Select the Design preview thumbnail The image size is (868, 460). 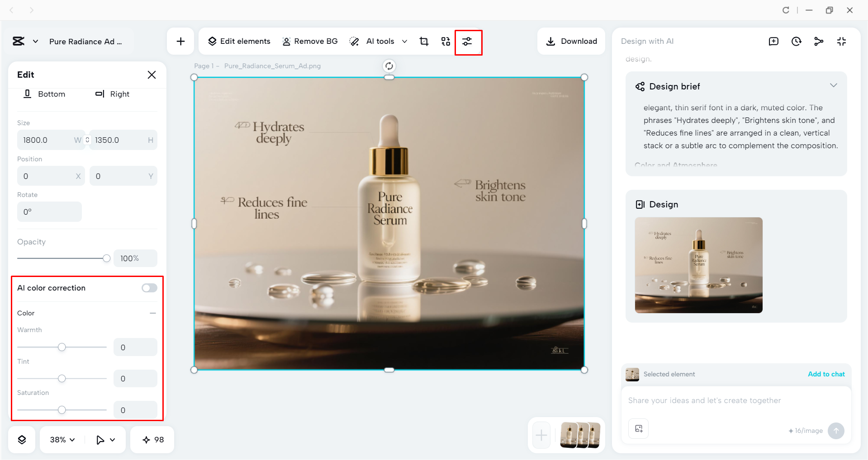point(698,265)
